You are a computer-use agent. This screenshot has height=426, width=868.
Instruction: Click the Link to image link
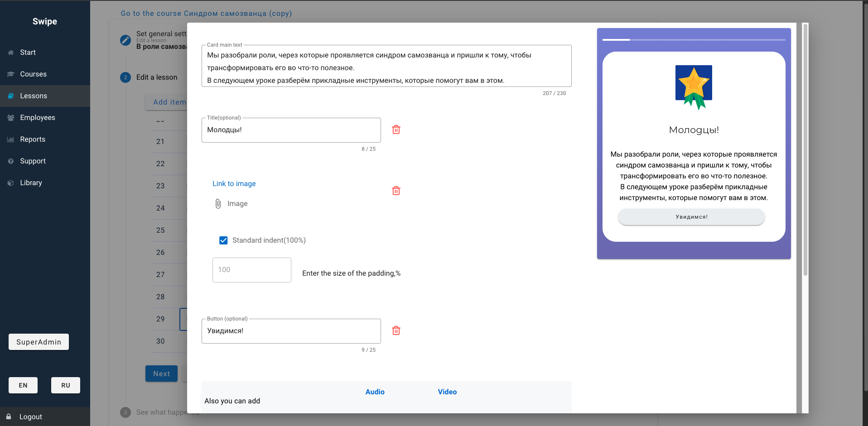coord(234,184)
